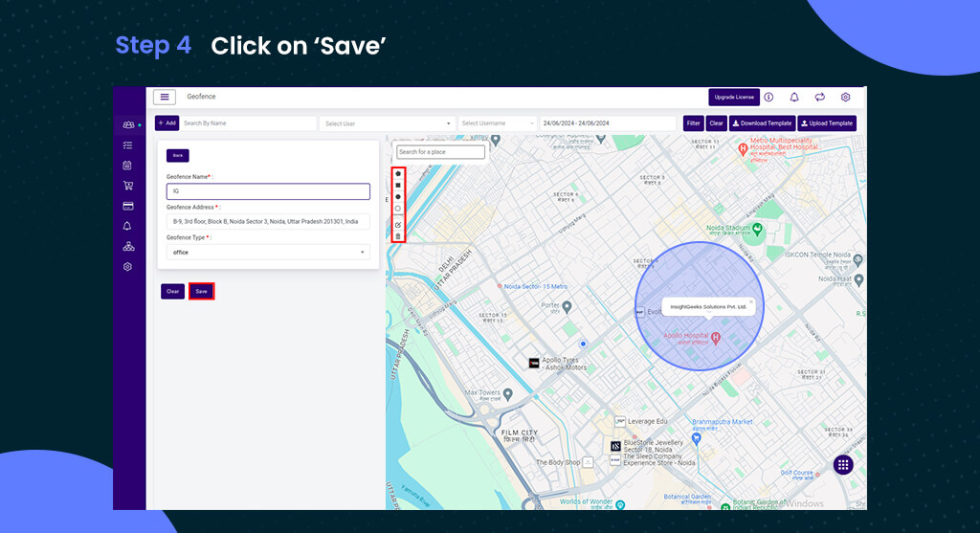Open the shopping cart sidebar icon
The width and height of the screenshot is (980, 533).
point(128,186)
